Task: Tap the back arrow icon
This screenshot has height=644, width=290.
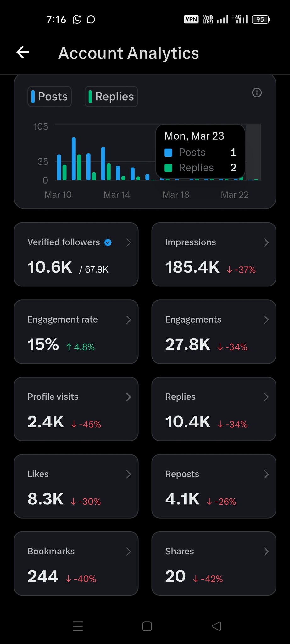Action: click(x=23, y=52)
